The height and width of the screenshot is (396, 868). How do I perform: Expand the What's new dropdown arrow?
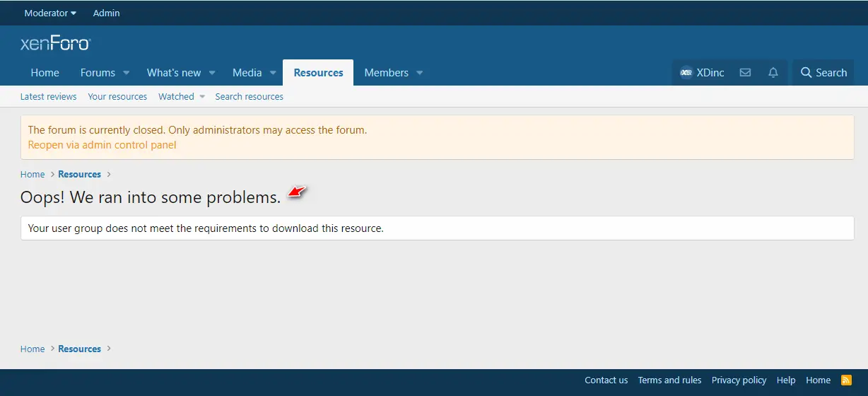click(213, 73)
